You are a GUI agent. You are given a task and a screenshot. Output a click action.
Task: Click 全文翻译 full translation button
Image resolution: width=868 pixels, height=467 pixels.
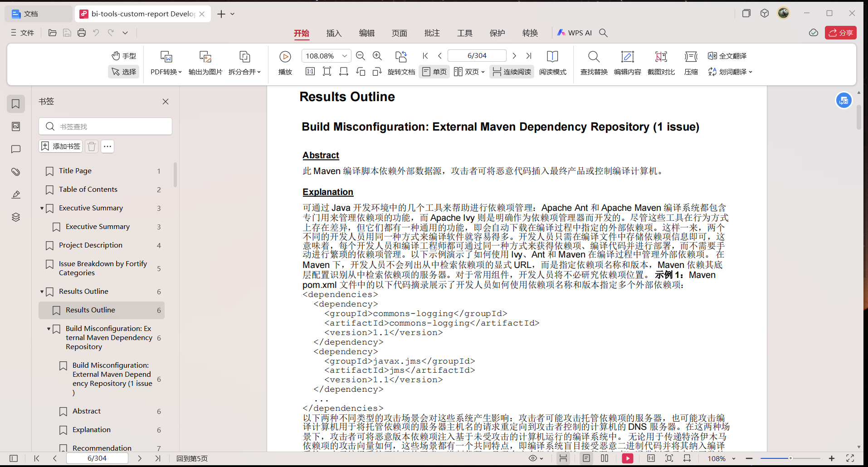tap(727, 56)
